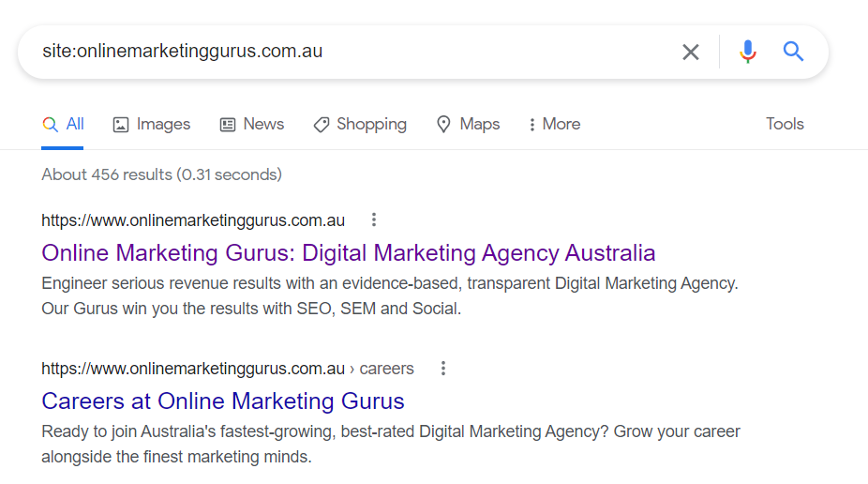Click the About 456 results stats text
This screenshot has width=868, height=484.
click(x=161, y=174)
